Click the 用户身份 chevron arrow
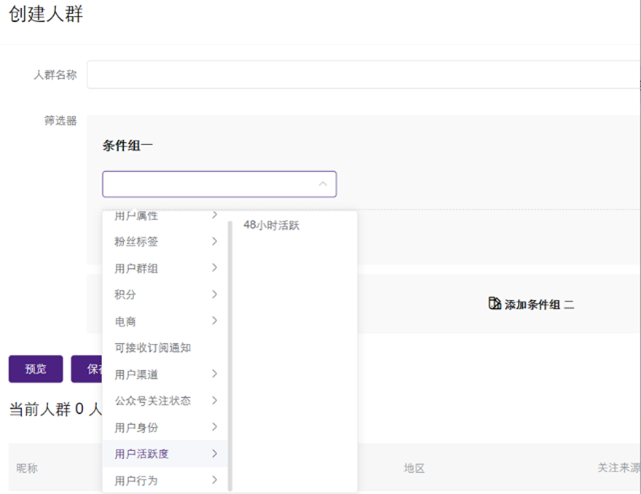 tap(214, 427)
